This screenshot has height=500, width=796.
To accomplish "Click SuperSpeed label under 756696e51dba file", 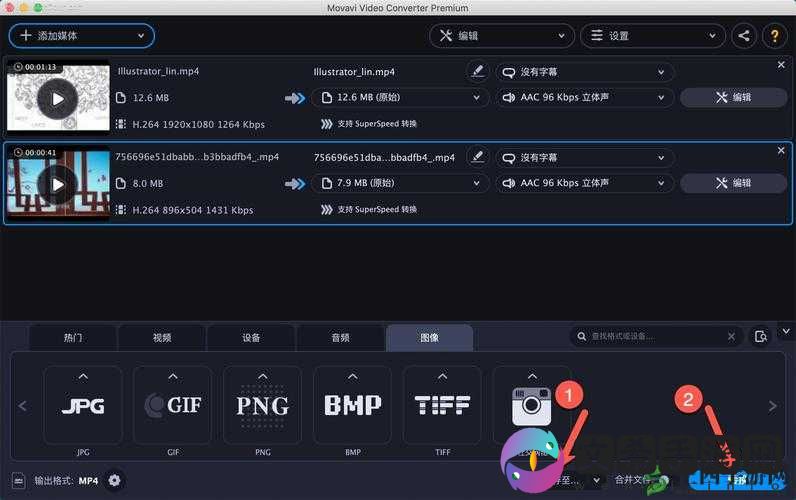I will pyautogui.click(x=377, y=210).
